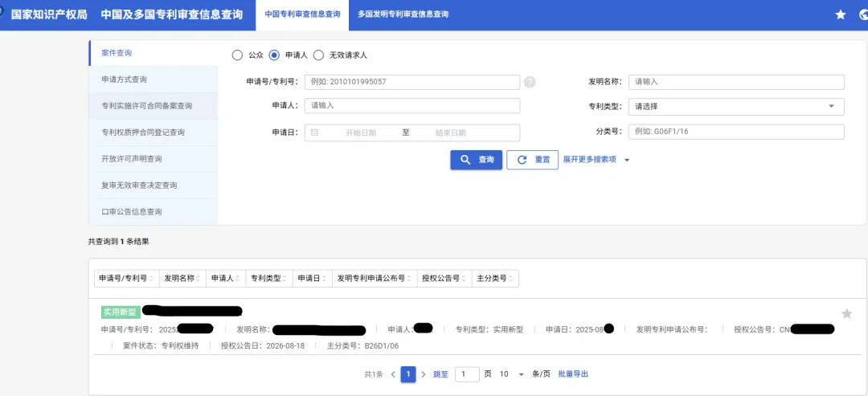Click the 主分类号 value B26D1/06
Viewport: 868px width, 396px height.
(382, 346)
